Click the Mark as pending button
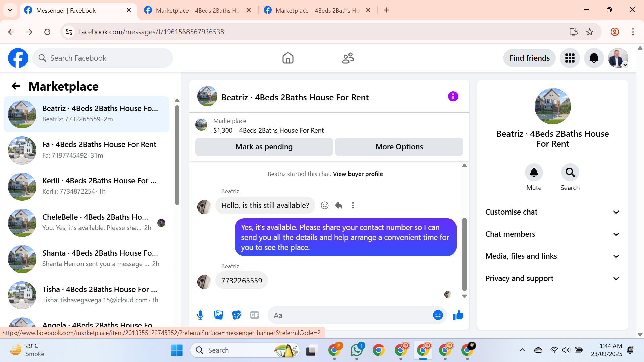Image resolution: width=644 pixels, height=362 pixels. pyautogui.click(x=264, y=147)
